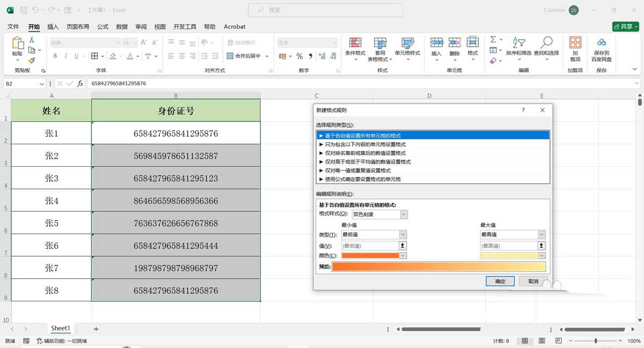The image size is (644, 348).
Task: Click the Percent Style icon
Action: coord(299,56)
